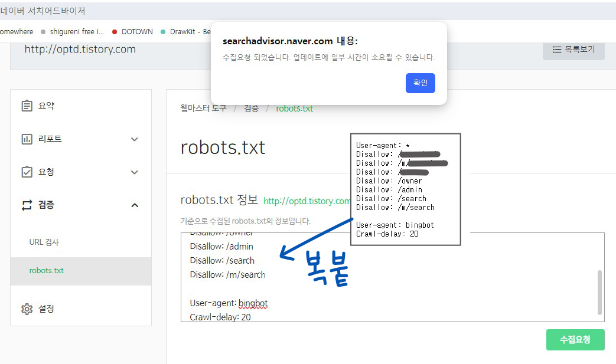This screenshot has height=364, width=616.
Task: Click the 검증 breadcrumb link
Action: (x=251, y=109)
